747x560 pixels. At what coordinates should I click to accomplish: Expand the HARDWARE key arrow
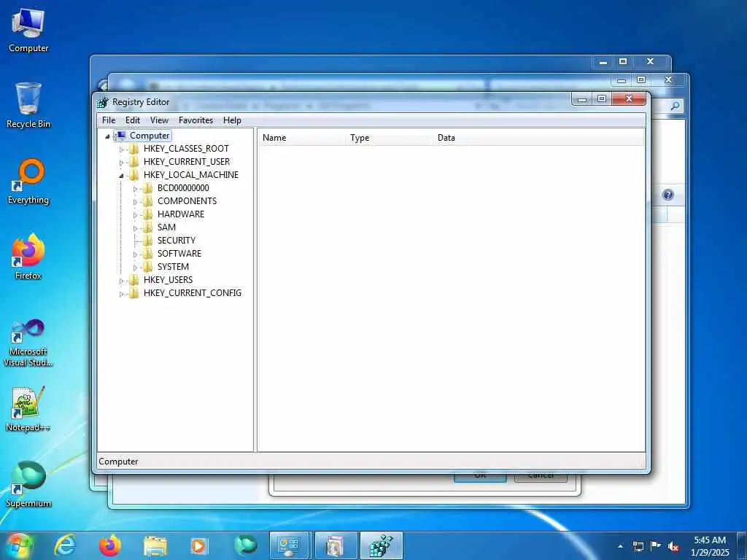135,215
